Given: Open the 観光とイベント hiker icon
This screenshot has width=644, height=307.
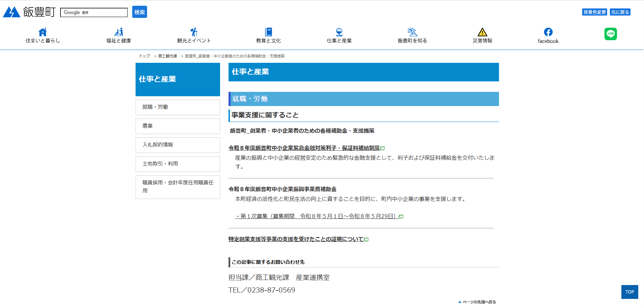Looking at the screenshot, I should 194,32.
